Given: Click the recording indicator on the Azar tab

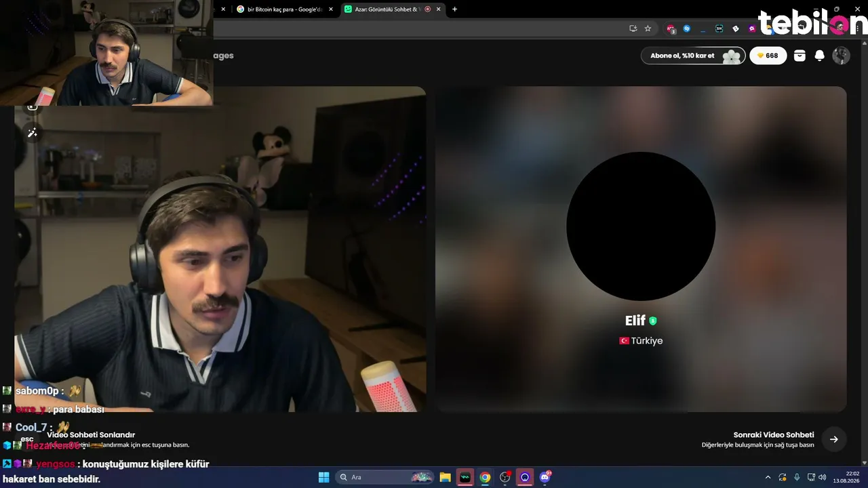Looking at the screenshot, I should tap(427, 9).
